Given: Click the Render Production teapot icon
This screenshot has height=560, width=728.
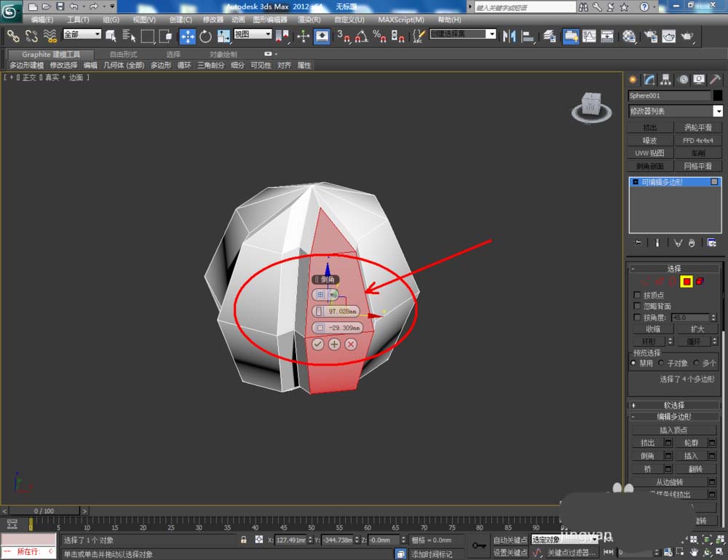Looking at the screenshot, I should coord(687,36).
